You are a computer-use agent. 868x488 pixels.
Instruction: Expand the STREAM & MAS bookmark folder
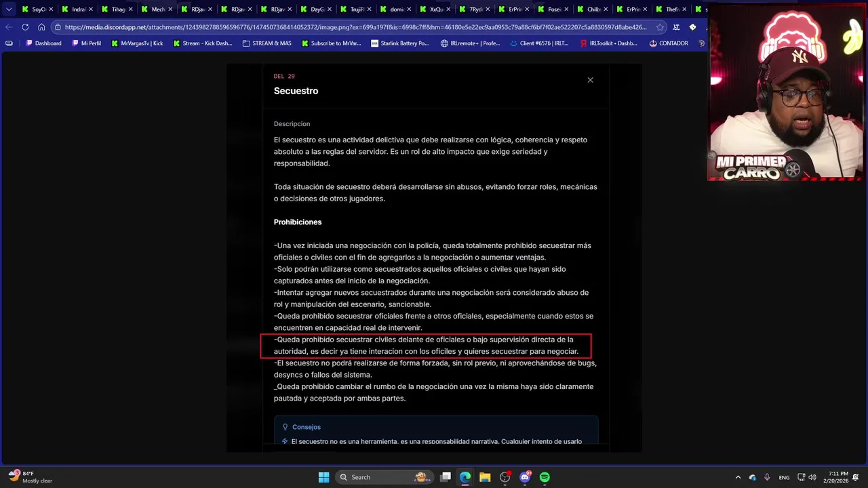(267, 43)
